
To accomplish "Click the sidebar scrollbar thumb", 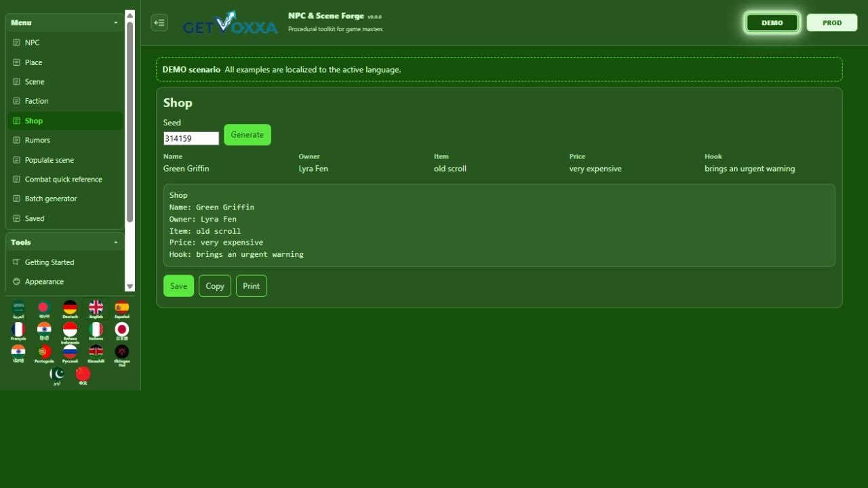I will click(x=130, y=122).
